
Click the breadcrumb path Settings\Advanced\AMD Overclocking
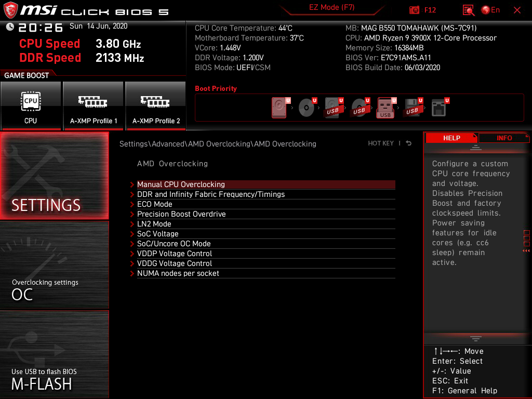[218, 144]
